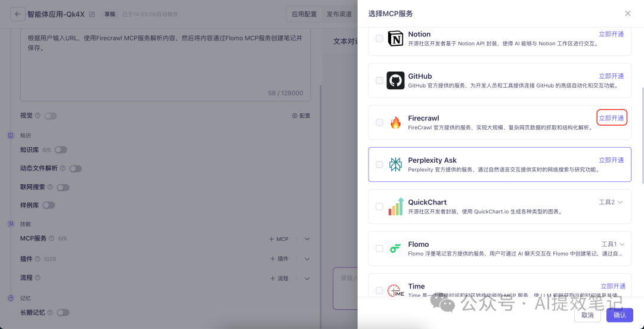Click 立即开通 for Perplexity Ask
This screenshot has width=644, height=329.
(x=611, y=160)
